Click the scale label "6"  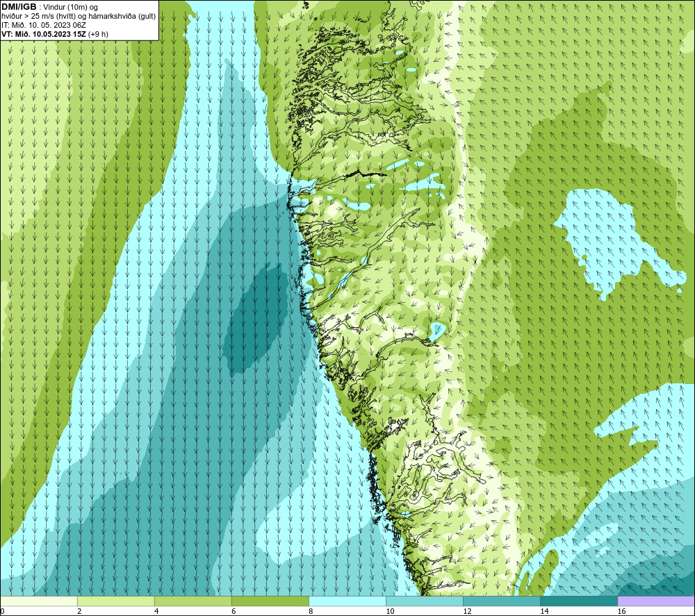(x=234, y=611)
